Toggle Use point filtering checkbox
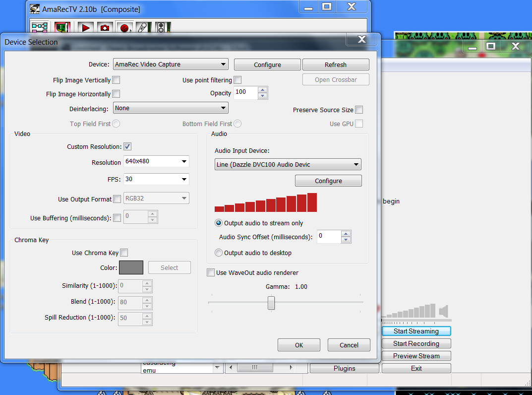Screen dimensions: 532x395 coord(237,80)
